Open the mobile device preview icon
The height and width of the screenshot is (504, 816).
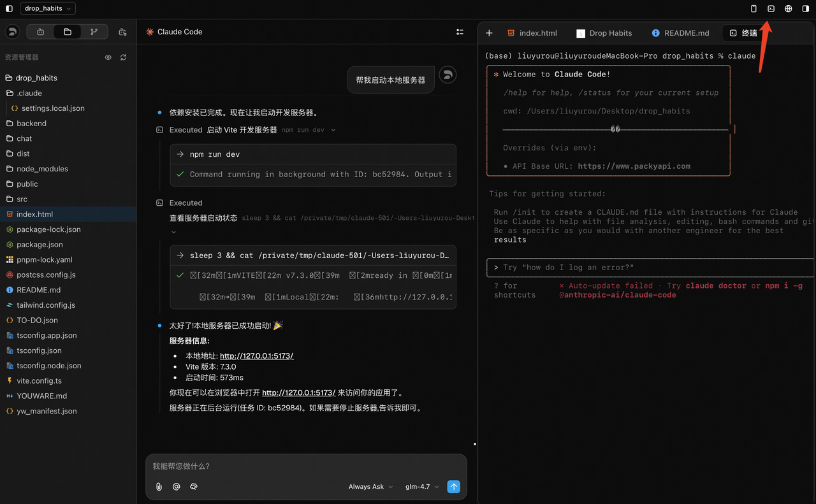[754, 9]
